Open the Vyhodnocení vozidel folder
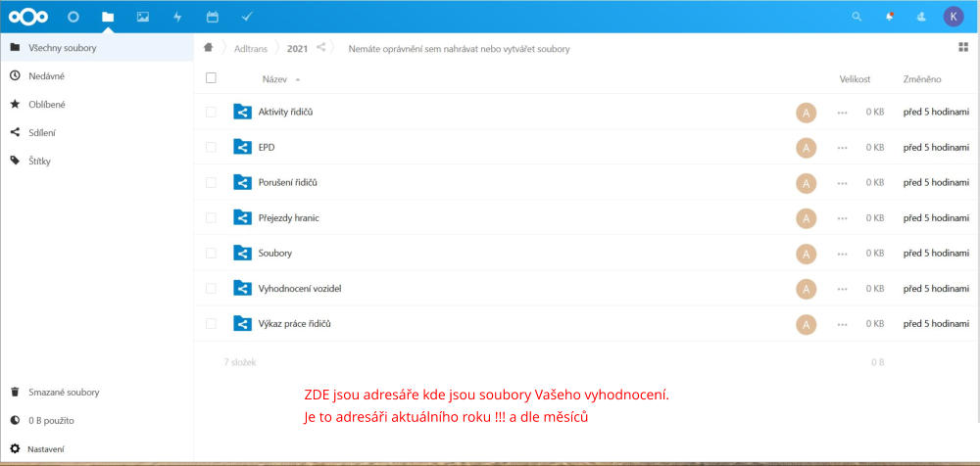This screenshot has height=466, width=980. 299,288
